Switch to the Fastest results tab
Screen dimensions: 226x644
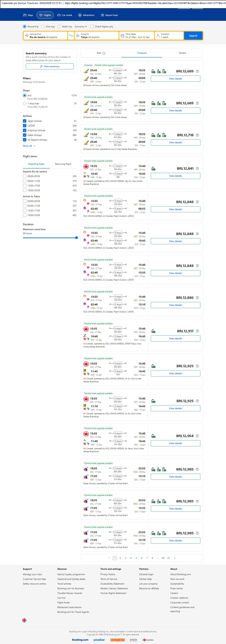[182, 53]
